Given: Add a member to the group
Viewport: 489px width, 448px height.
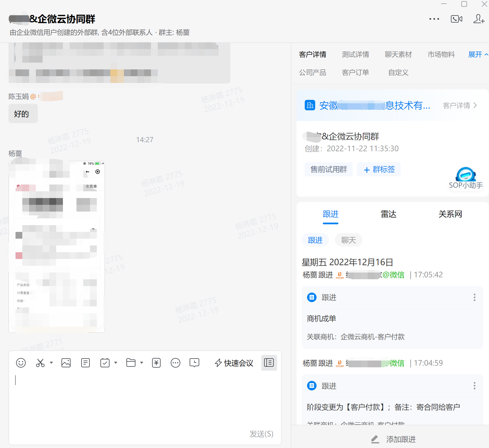Looking at the screenshot, I should point(479,19).
